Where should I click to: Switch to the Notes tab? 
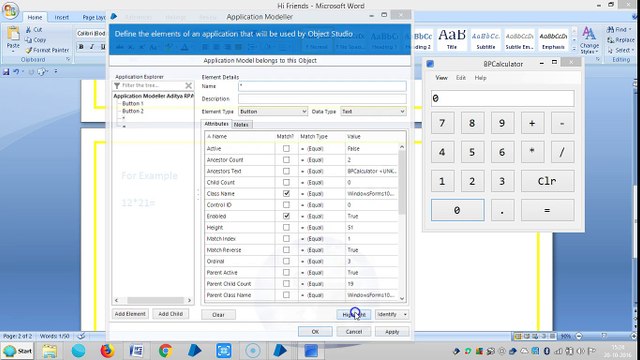[241, 124]
